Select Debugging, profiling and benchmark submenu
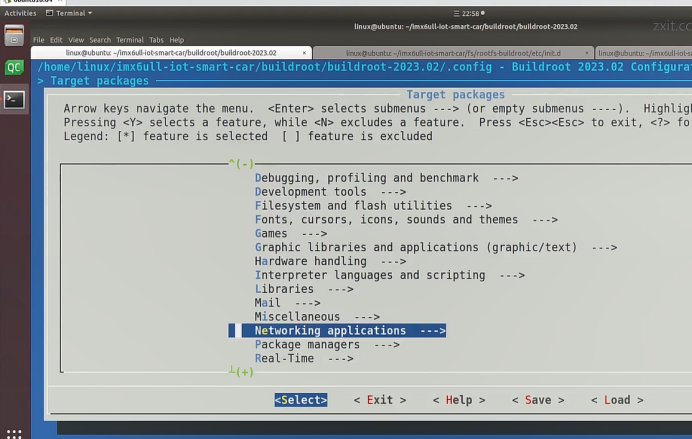This screenshot has height=439, width=692. 386,178
